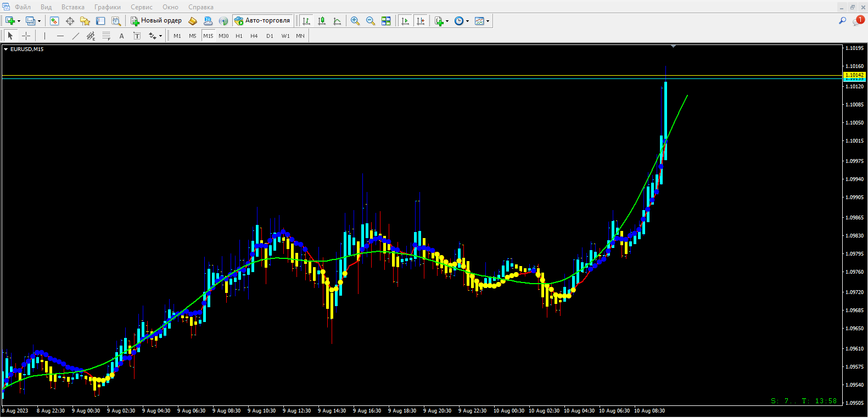868x418 pixels.
Task: Choose the text label tool
Action: (121, 36)
